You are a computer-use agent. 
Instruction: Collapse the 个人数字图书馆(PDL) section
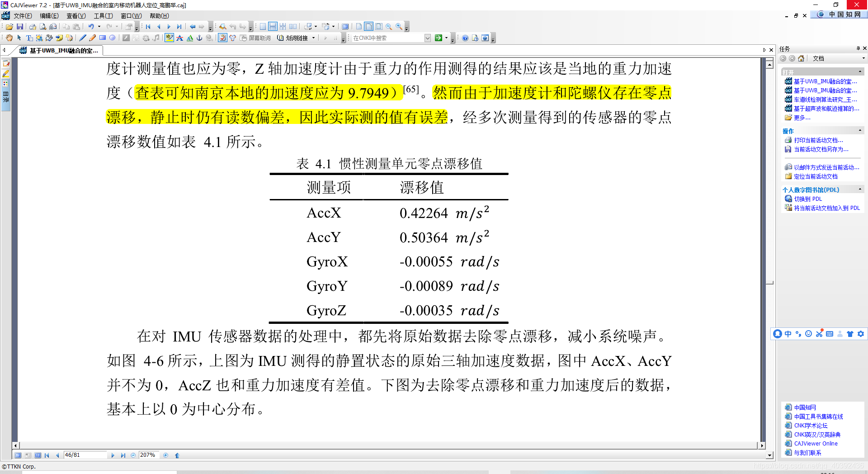point(860,189)
